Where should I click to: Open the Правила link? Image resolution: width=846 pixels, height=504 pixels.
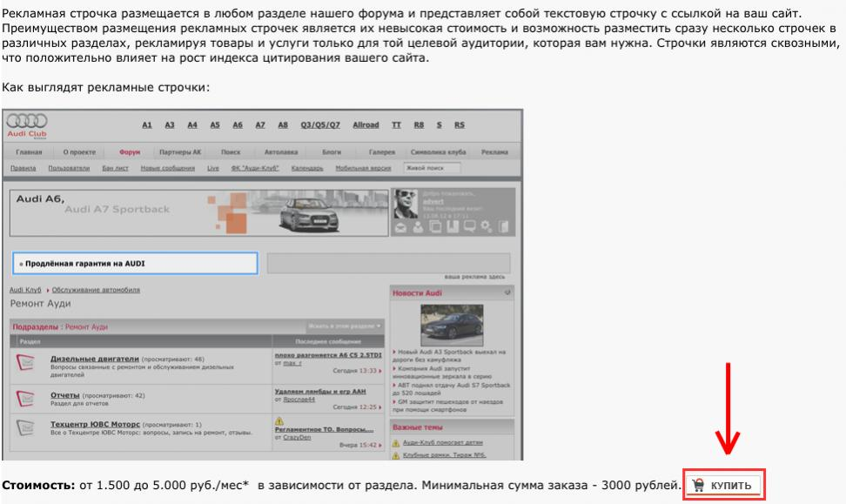pos(23,168)
